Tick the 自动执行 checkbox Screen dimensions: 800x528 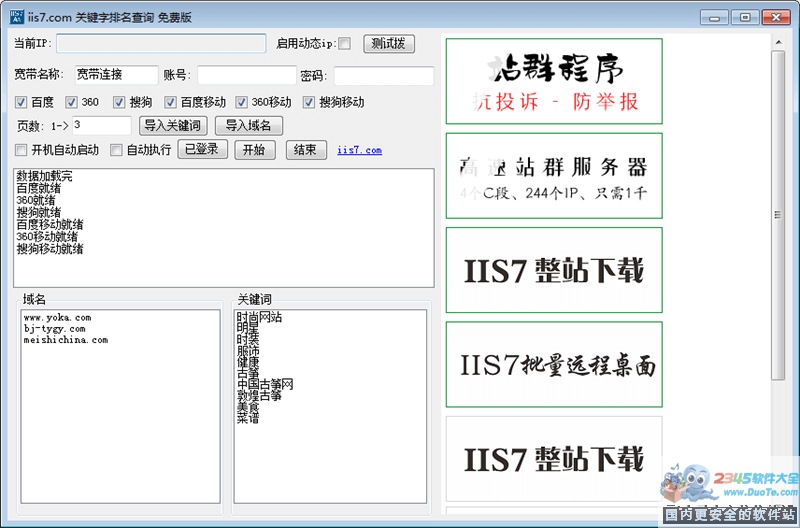click(x=116, y=150)
